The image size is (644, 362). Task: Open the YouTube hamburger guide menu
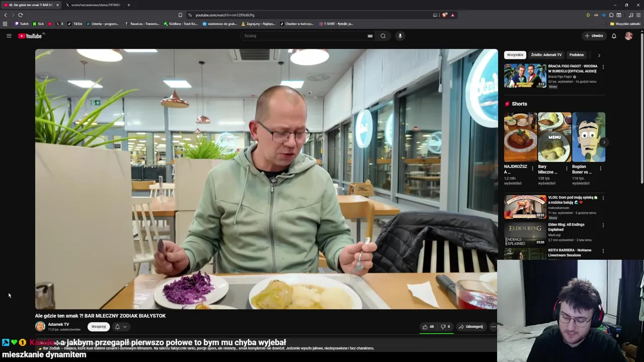[x=9, y=36]
